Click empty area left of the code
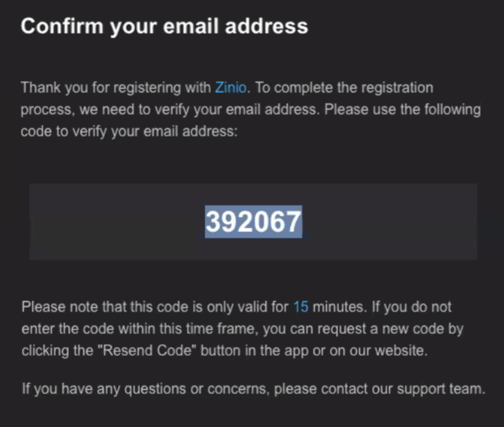The image size is (504, 427). tap(115, 222)
